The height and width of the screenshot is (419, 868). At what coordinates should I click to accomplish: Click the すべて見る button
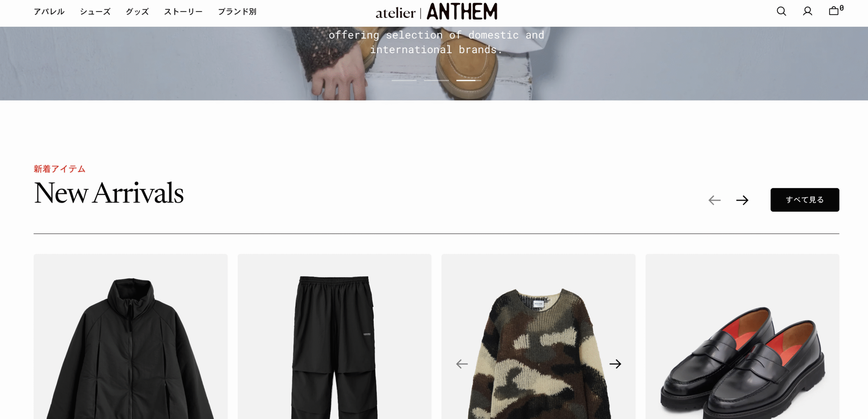(805, 200)
